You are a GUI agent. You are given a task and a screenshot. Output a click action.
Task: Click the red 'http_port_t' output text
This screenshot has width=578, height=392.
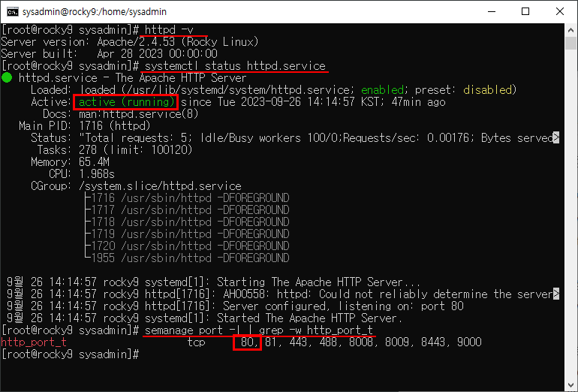point(34,342)
